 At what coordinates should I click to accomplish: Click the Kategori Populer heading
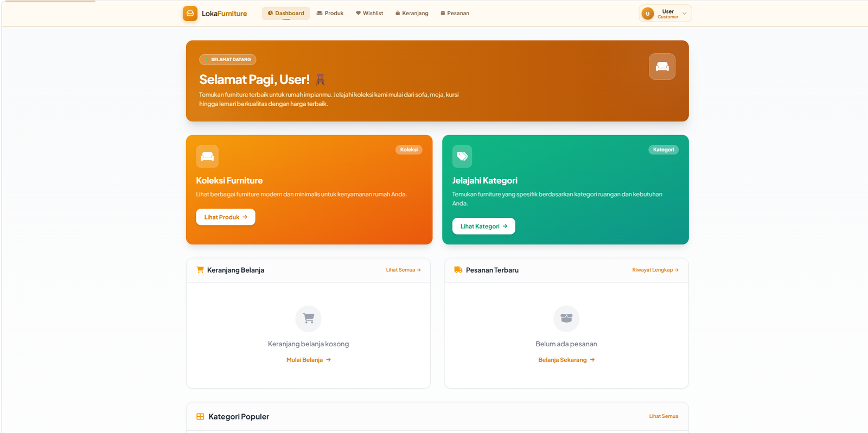(x=239, y=417)
